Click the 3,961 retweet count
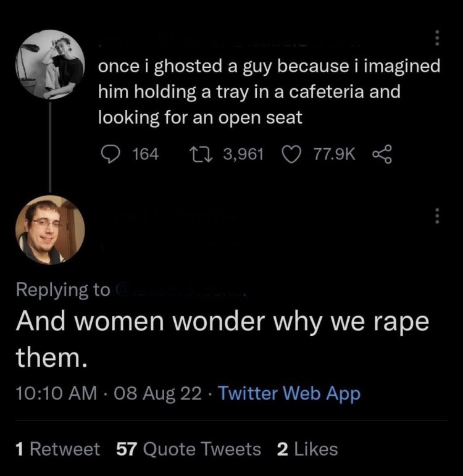The image size is (463, 476). pos(243,154)
